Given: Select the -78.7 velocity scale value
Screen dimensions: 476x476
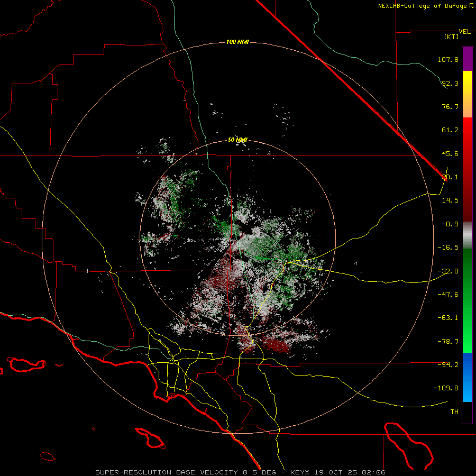Looking at the screenshot, I should (x=448, y=342).
